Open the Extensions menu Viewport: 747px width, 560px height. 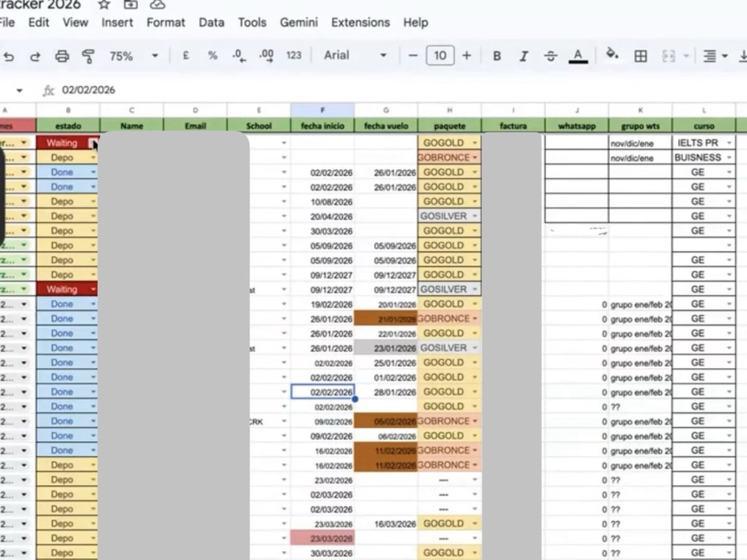coord(360,22)
